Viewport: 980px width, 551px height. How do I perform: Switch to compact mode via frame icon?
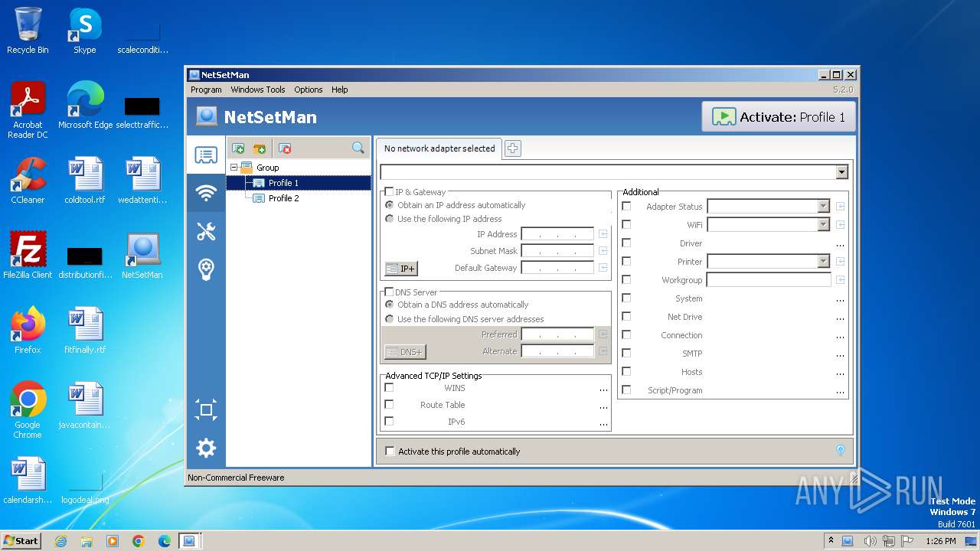click(x=206, y=409)
